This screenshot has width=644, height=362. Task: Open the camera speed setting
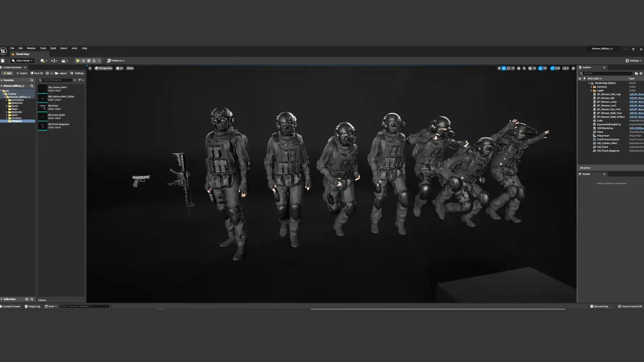click(566, 68)
